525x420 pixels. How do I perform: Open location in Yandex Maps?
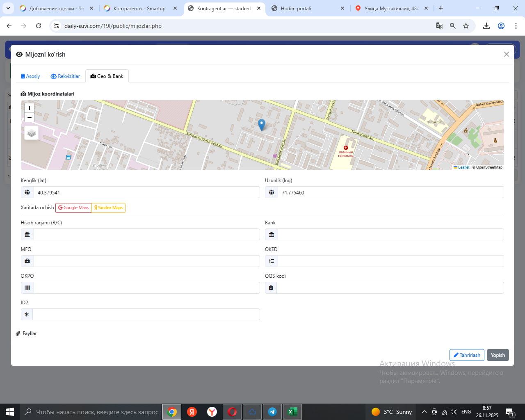109,208
